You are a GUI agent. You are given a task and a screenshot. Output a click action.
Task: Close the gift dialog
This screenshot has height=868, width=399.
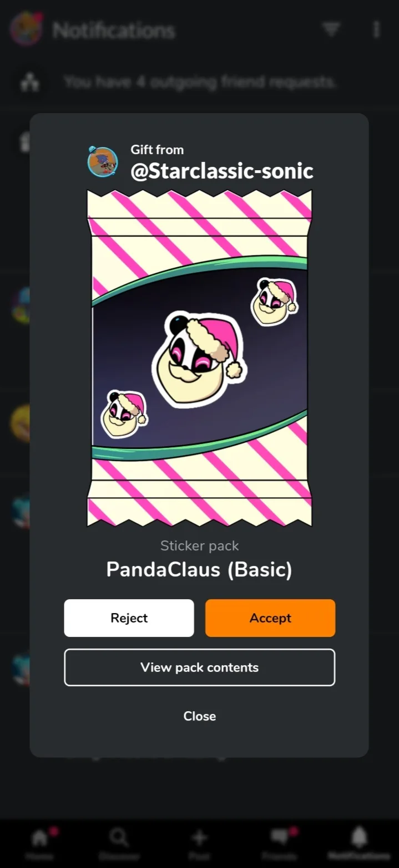click(x=199, y=716)
